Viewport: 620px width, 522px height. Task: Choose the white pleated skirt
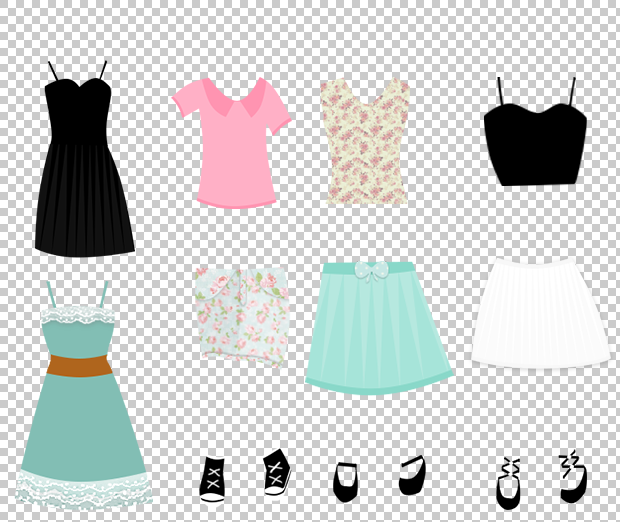coord(540,312)
